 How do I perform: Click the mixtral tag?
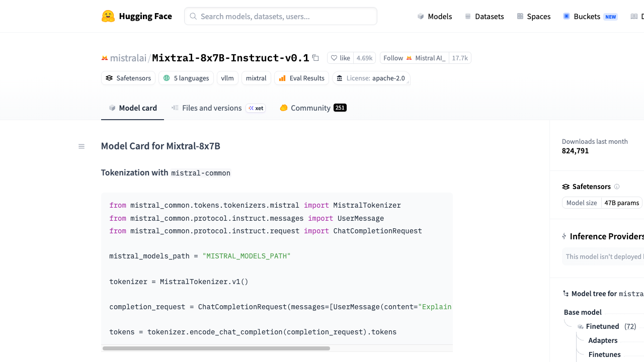(257, 78)
